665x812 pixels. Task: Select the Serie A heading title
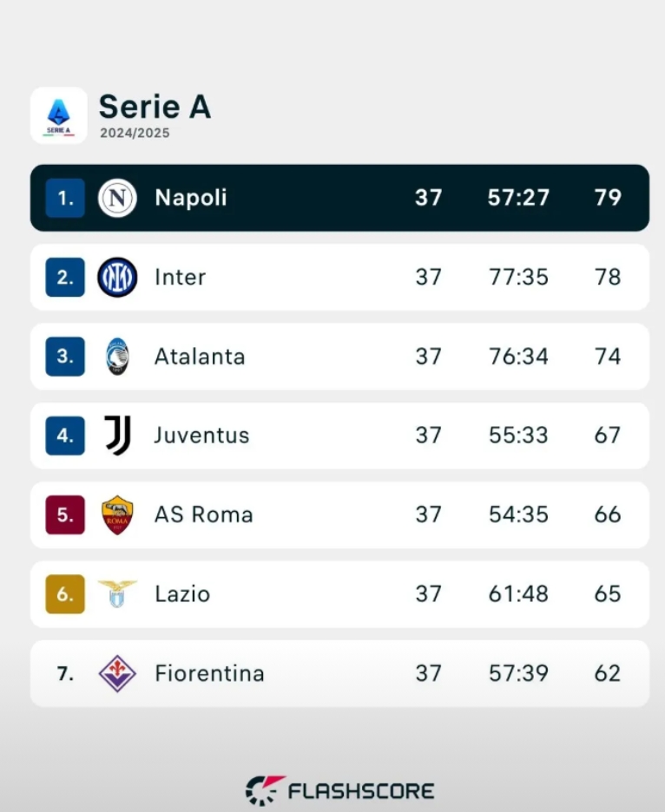click(155, 107)
